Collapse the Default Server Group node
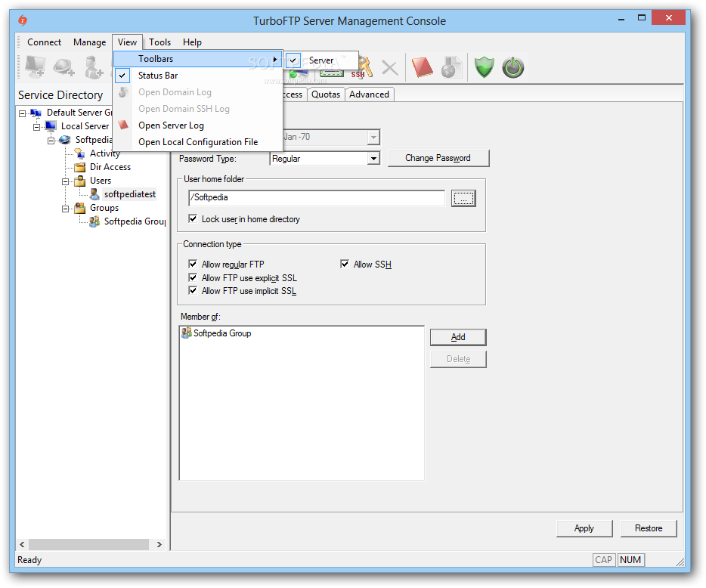The width and height of the screenshot is (706, 588). (22, 113)
